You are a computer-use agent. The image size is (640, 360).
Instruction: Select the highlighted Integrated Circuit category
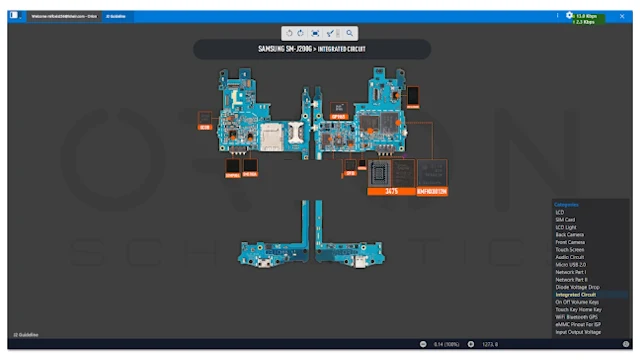pyautogui.click(x=576, y=295)
